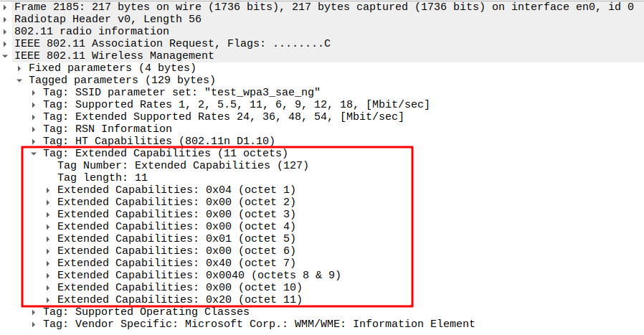Expand the Supported Rates tag
This screenshot has width=644, height=335.
34,104
